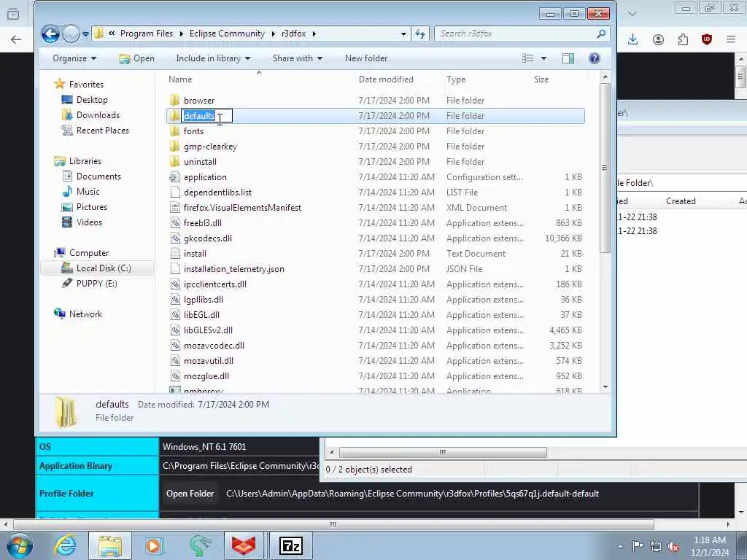
Task: Click the browser's downloads arrow icon
Action: [632, 39]
